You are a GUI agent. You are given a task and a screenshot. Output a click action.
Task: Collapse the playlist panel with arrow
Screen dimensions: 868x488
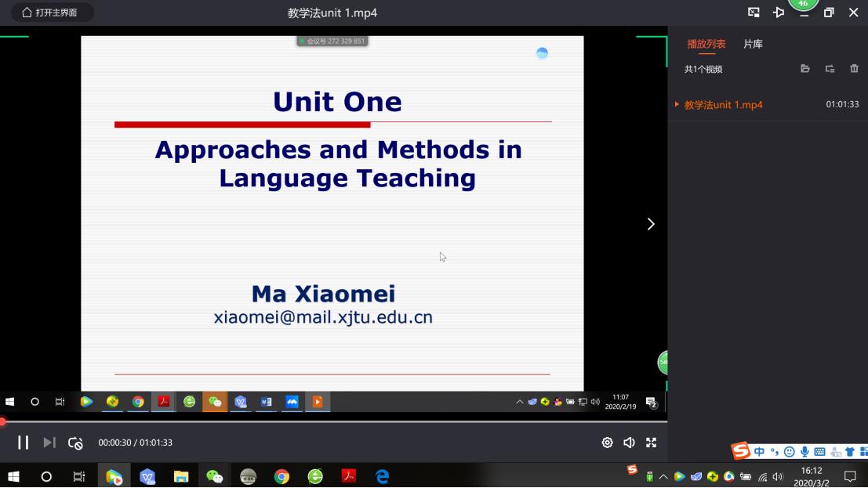click(650, 224)
